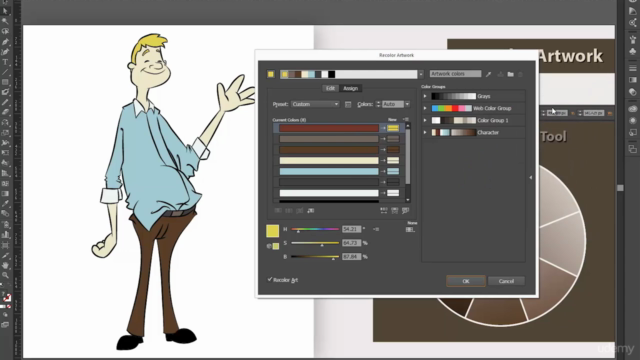Select the Type tool
The height and width of the screenshot is (360, 640).
[5, 62]
